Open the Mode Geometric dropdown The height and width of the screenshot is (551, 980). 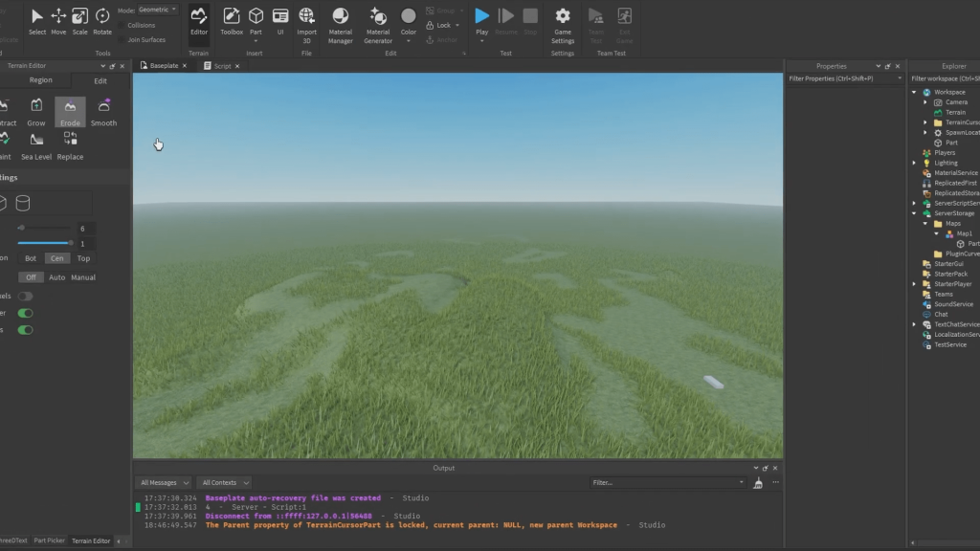point(158,10)
